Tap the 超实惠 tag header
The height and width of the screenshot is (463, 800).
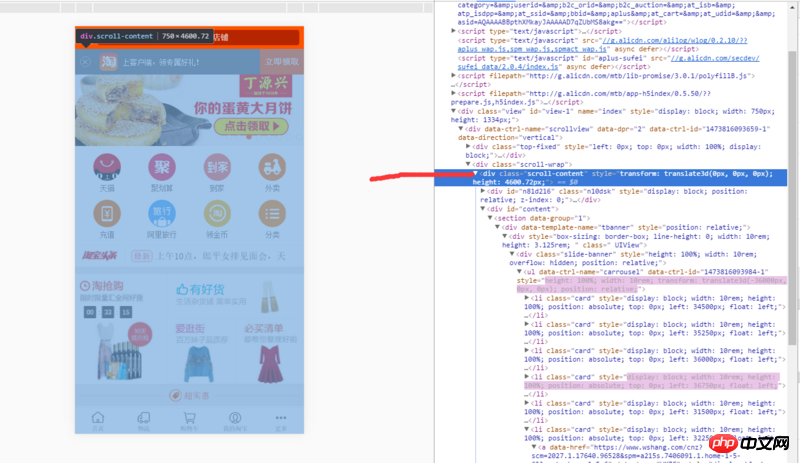(189, 395)
